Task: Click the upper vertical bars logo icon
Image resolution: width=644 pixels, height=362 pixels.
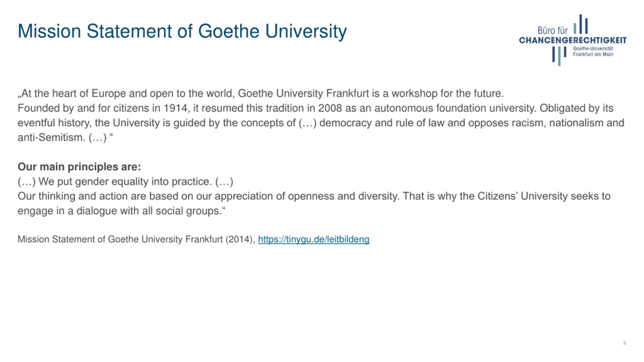Action: click(581, 24)
